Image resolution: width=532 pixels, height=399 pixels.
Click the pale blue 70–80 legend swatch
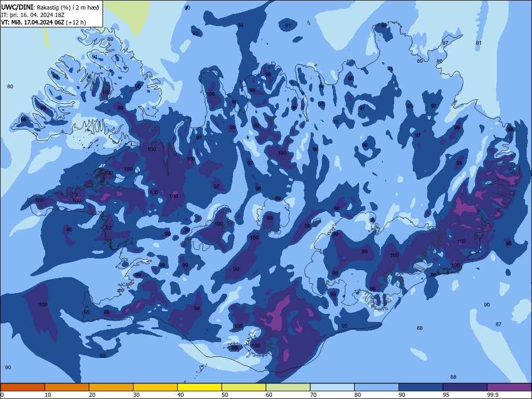coord(332,387)
